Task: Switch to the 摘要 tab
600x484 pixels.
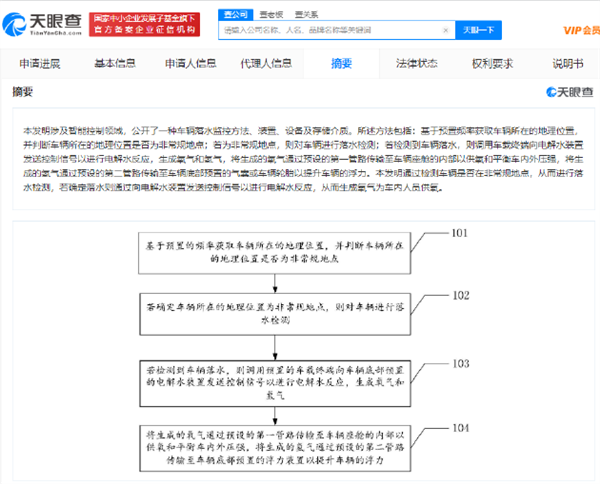Action: pos(341,64)
